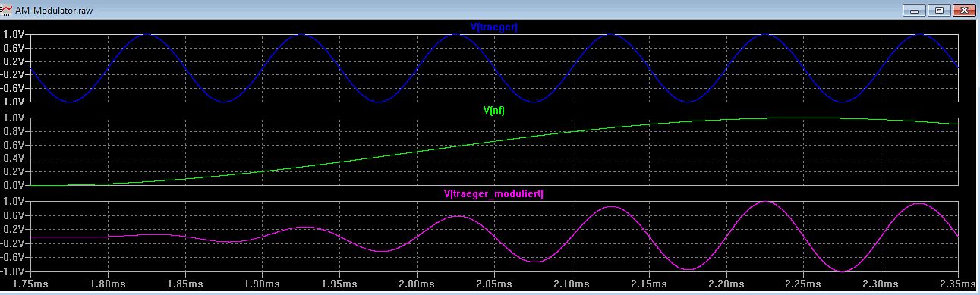This screenshot has width=980, height=295.
Task: Restore the AM-Modulator.raw plot window size
Action: click(938, 10)
